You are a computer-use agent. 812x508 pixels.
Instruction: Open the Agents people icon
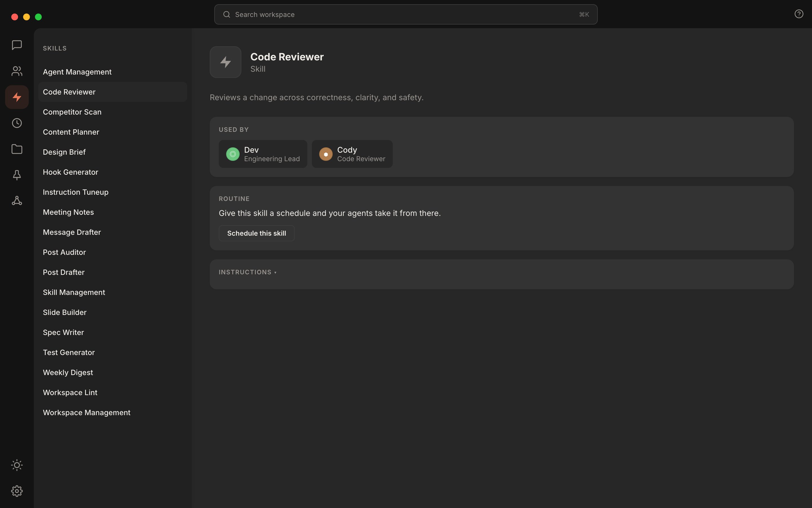(17, 71)
